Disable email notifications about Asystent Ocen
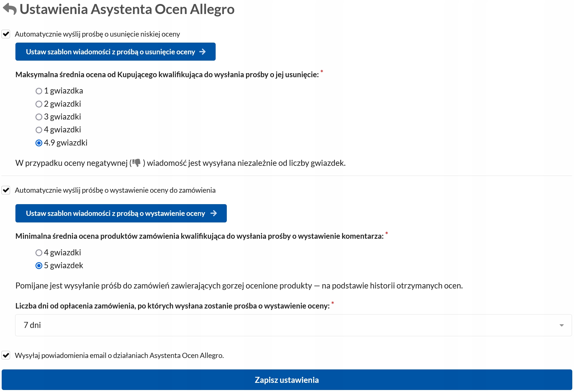Viewport: 574px width, 392px height. (6, 355)
